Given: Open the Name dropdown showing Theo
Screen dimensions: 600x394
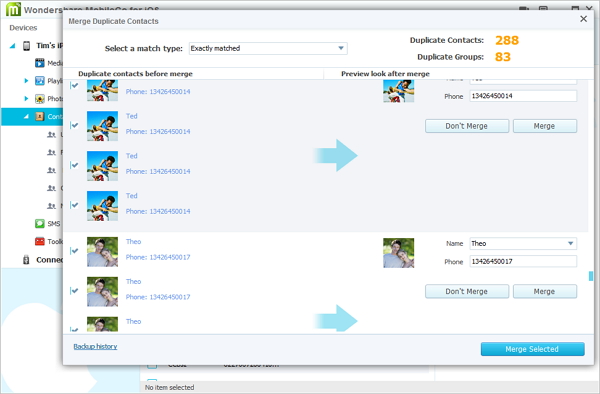Looking at the screenshot, I should pyautogui.click(x=523, y=243).
